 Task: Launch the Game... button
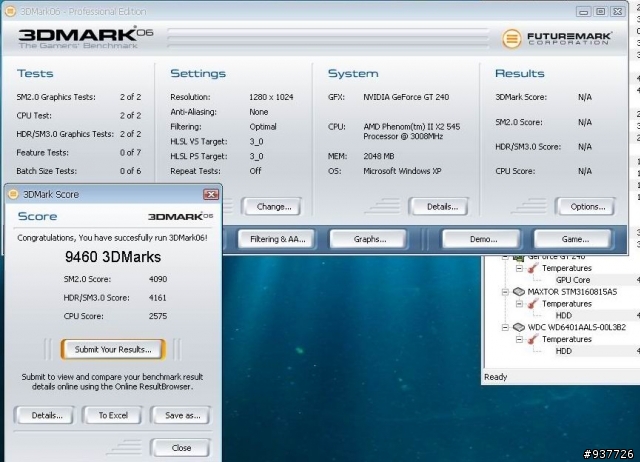pos(573,239)
